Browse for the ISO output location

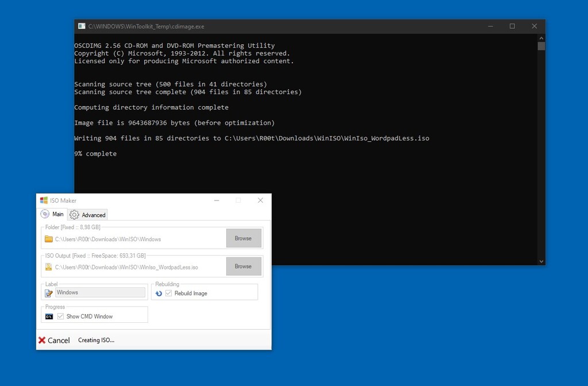[x=244, y=266]
